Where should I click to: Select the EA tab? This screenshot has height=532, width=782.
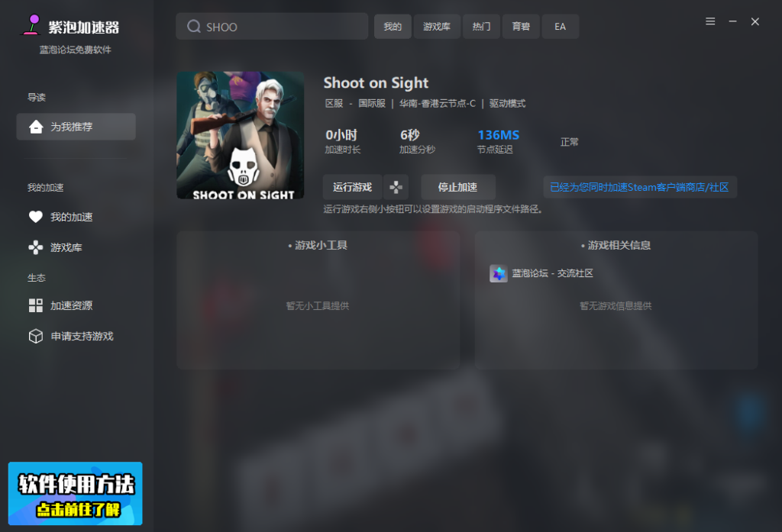pyautogui.click(x=560, y=27)
